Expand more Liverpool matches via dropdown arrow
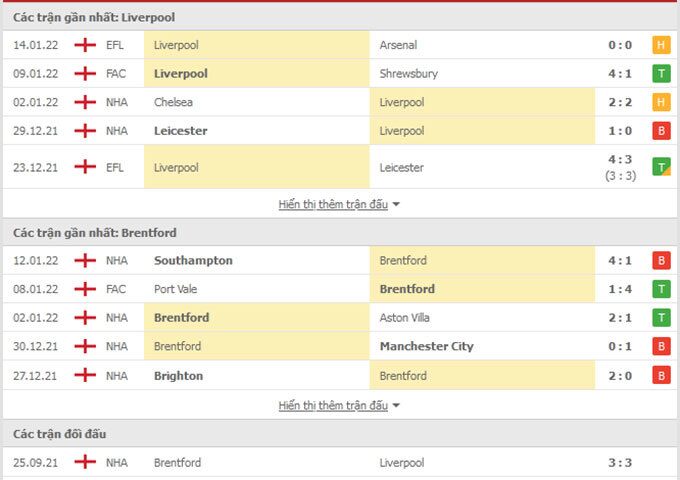The height and width of the screenshot is (480, 680). [x=396, y=205]
